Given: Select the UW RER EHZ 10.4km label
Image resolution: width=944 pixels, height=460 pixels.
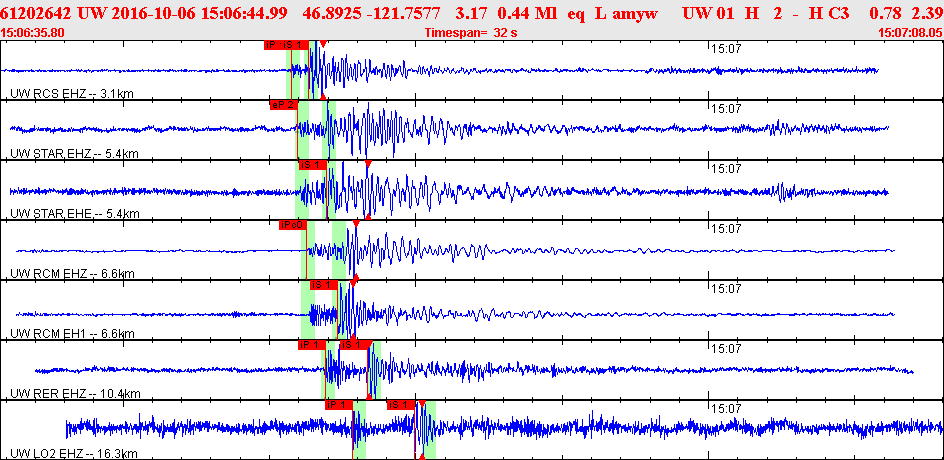Looking at the screenshot, I should coord(75,394).
